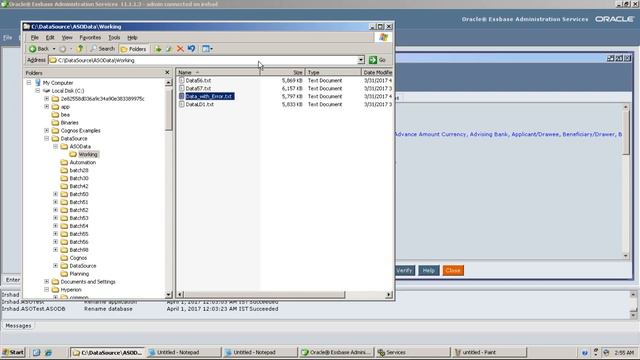Select Data56.txt file icon

coord(182,80)
